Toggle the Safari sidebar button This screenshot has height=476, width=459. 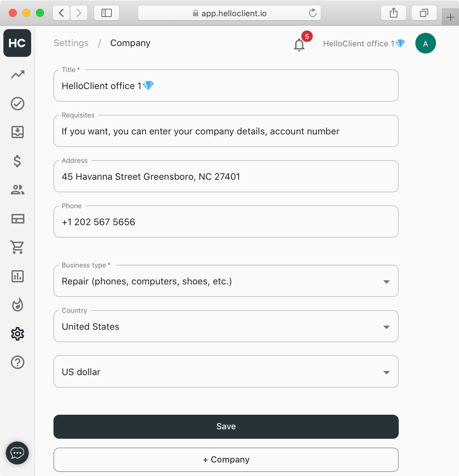(x=107, y=13)
